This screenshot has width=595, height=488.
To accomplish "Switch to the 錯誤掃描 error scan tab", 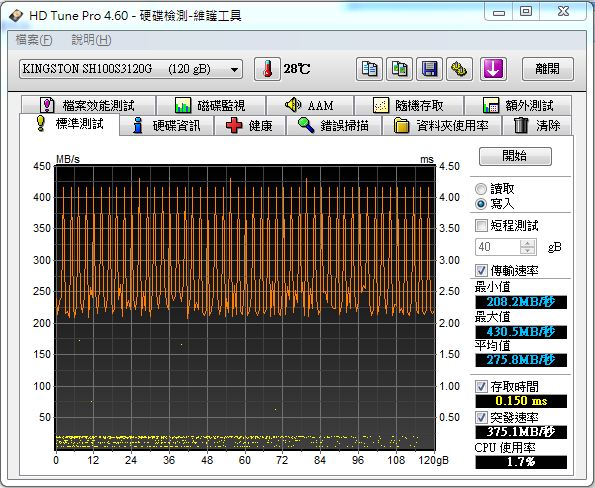I will pos(334,126).
